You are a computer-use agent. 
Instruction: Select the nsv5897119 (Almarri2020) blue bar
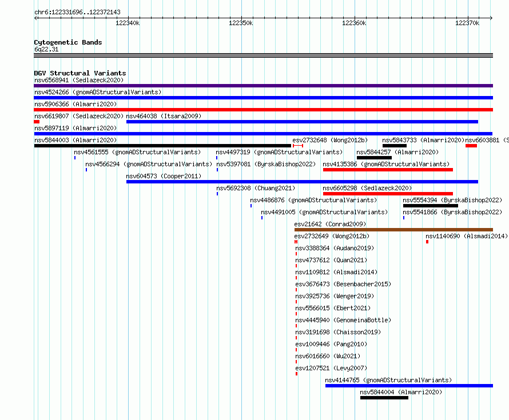point(263,134)
